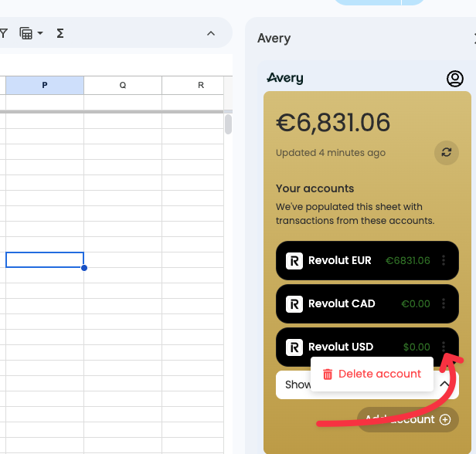Click the refresh balance icon
Image resolution: width=476 pixels, height=454 pixels.
(446, 152)
